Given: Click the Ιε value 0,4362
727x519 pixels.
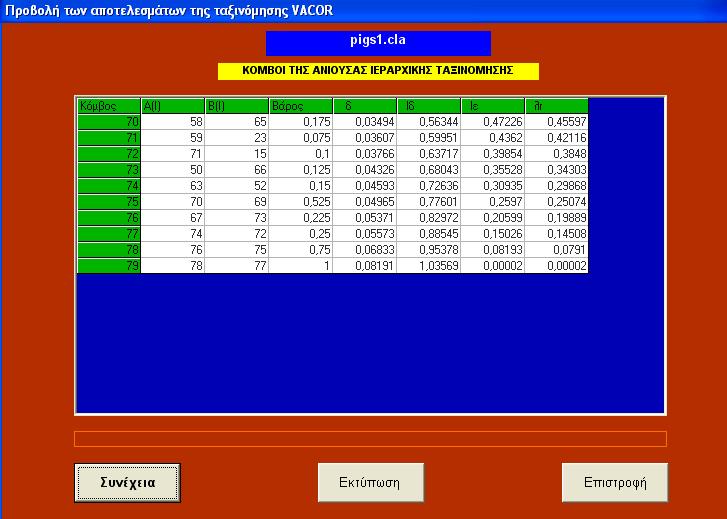Looking at the screenshot, I should (x=492, y=138).
